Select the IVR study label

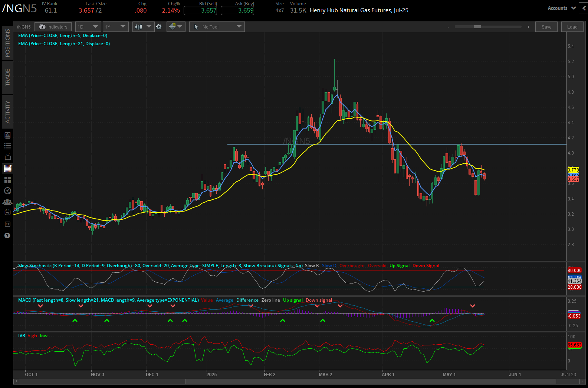[x=22, y=336]
